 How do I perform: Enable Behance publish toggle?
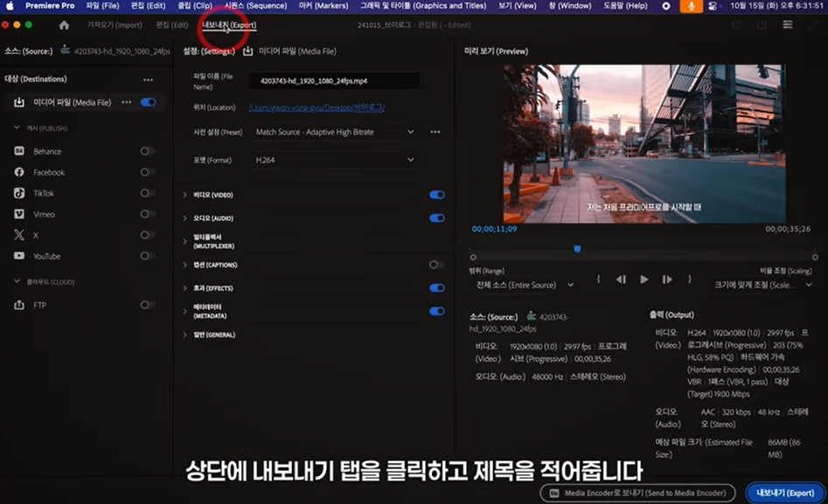pyautogui.click(x=148, y=151)
